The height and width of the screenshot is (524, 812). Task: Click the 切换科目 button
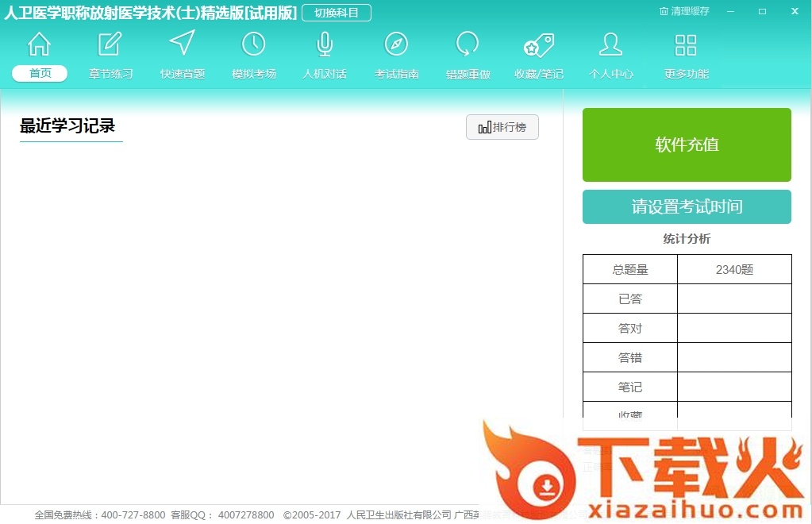[x=337, y=13]
